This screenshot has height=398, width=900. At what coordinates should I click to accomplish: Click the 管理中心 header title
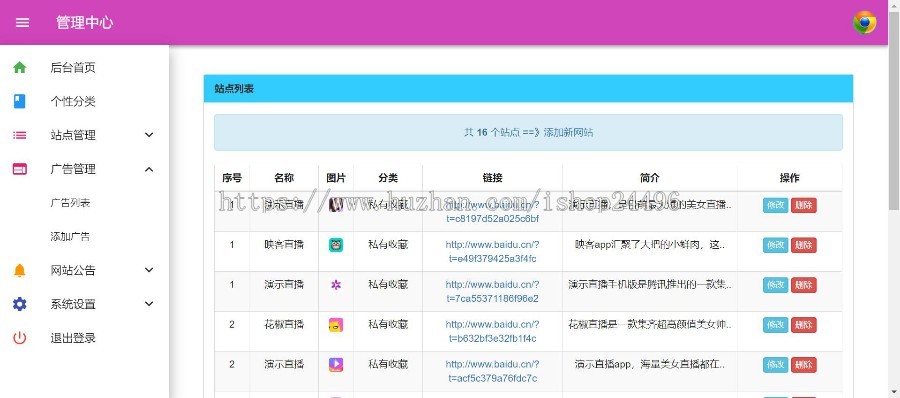pos(84,22)
